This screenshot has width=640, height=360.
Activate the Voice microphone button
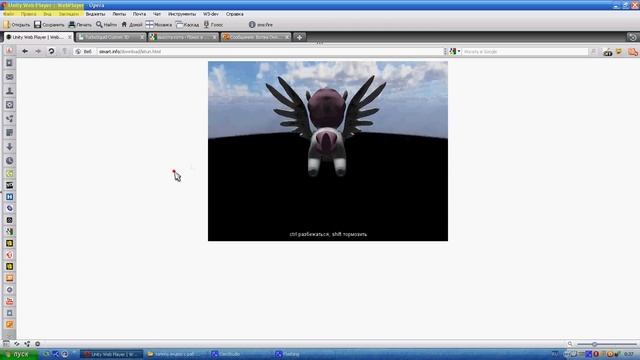(x=213, y=25)
